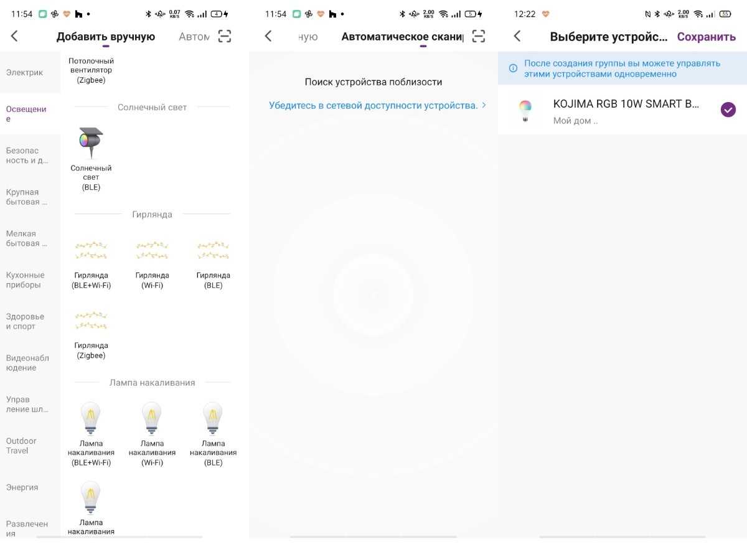The width and height of the screenshot is (747, 560).
Task: Choose the Гирлянда (Wi-Fi) device icon
Action: [x=152, y=251]
